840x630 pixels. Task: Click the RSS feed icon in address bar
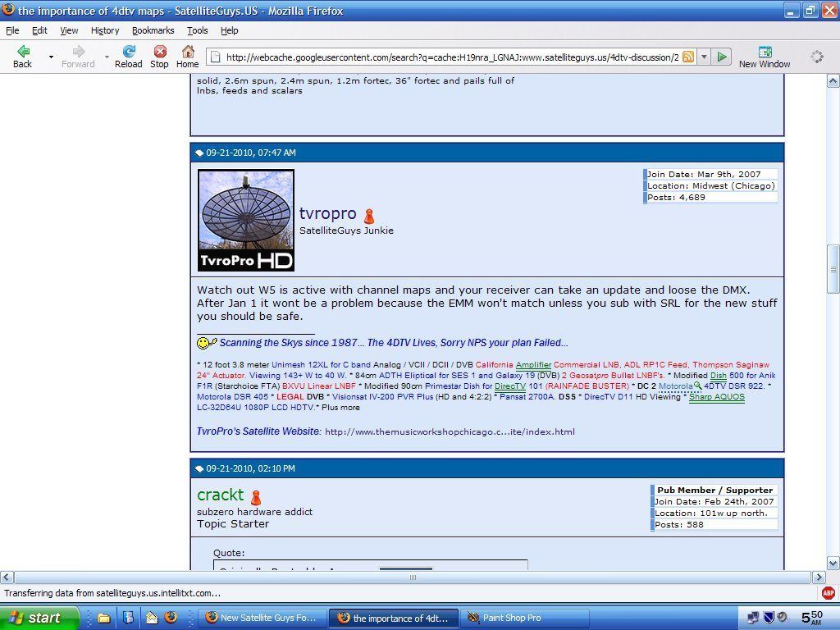(688, 57)
